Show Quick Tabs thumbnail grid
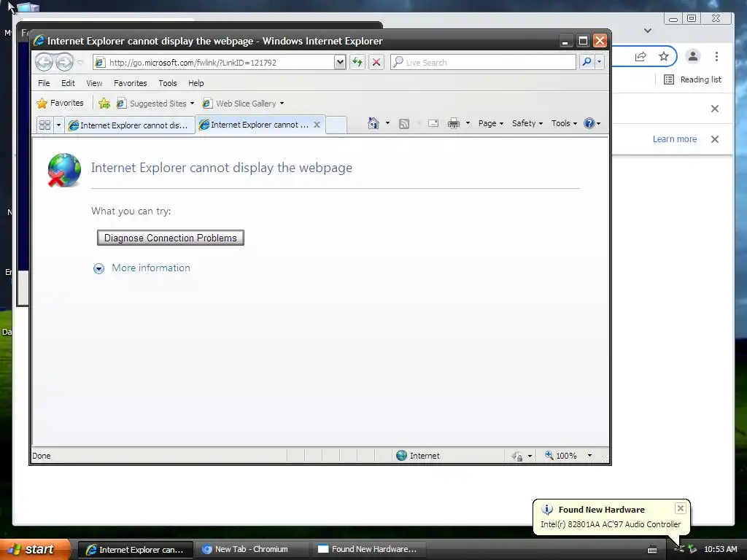747x560 pixels. click(x=44, y=125)
